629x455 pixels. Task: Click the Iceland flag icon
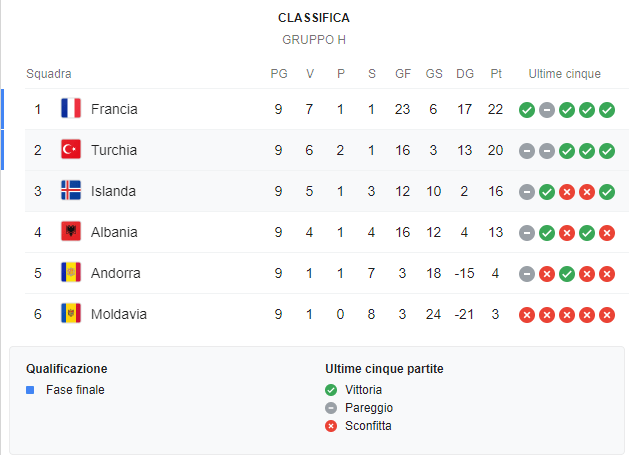71,191
